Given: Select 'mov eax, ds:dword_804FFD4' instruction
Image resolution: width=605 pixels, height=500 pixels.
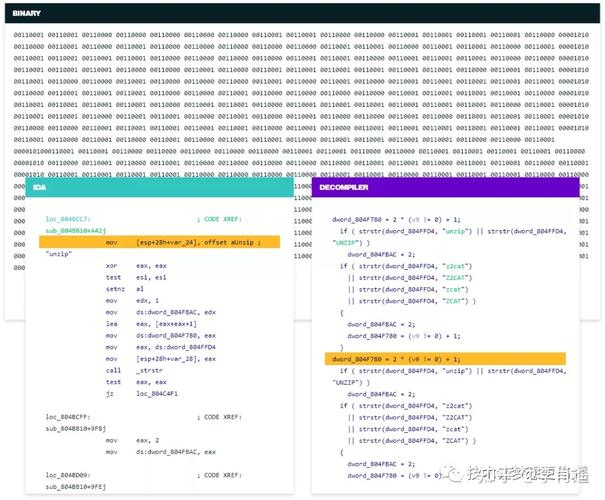Looking at the screenshot, I should [x=161, y=347].
